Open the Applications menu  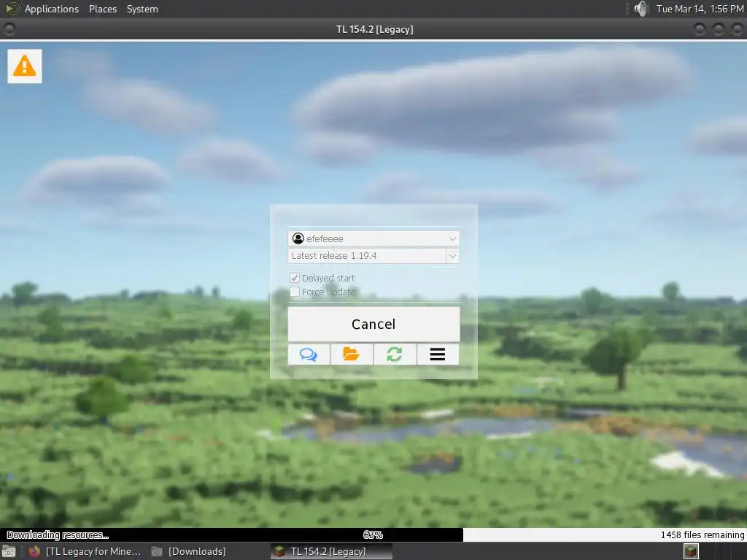tap(52, 9)
